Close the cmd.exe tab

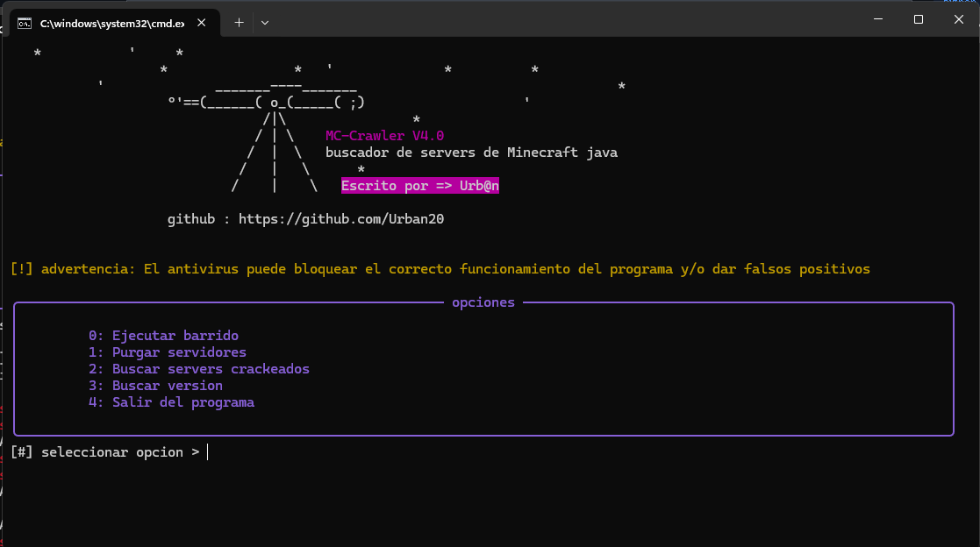201,23
